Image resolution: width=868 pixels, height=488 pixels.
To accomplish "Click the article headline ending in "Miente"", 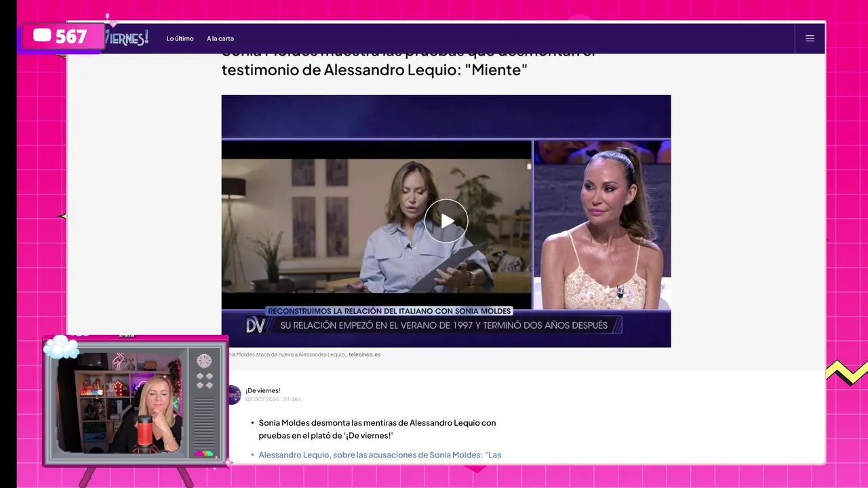I will [409, 62].
